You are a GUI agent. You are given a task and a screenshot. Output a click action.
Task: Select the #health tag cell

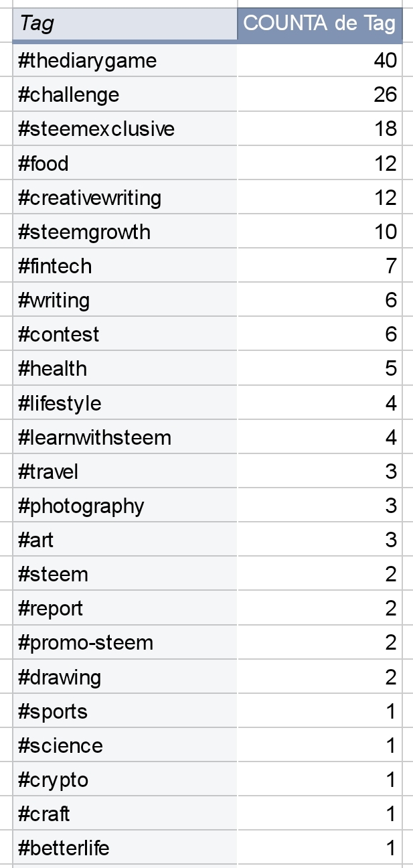[125, 369]
